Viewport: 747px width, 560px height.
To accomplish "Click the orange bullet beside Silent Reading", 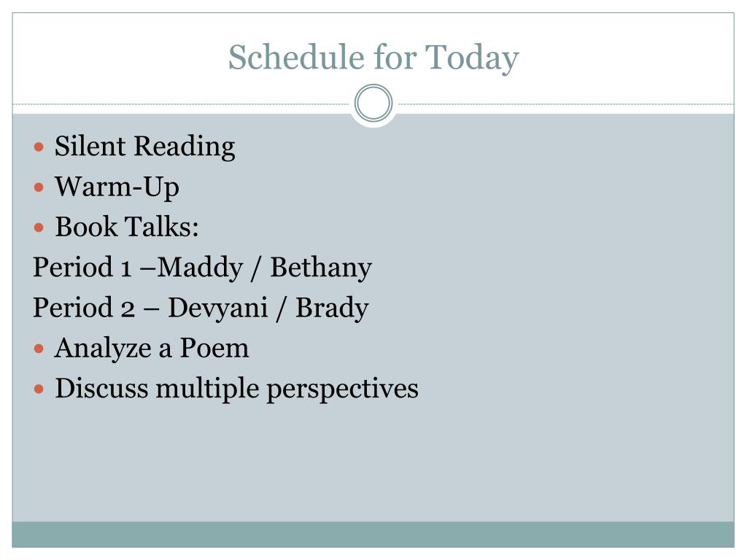I will pyautogui.click(x=39, y=146).
